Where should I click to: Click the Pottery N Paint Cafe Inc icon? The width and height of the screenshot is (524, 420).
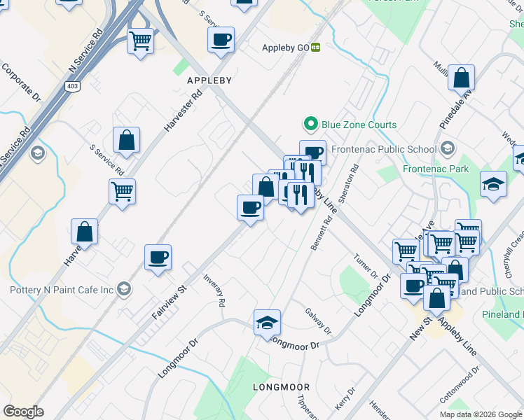124,289
